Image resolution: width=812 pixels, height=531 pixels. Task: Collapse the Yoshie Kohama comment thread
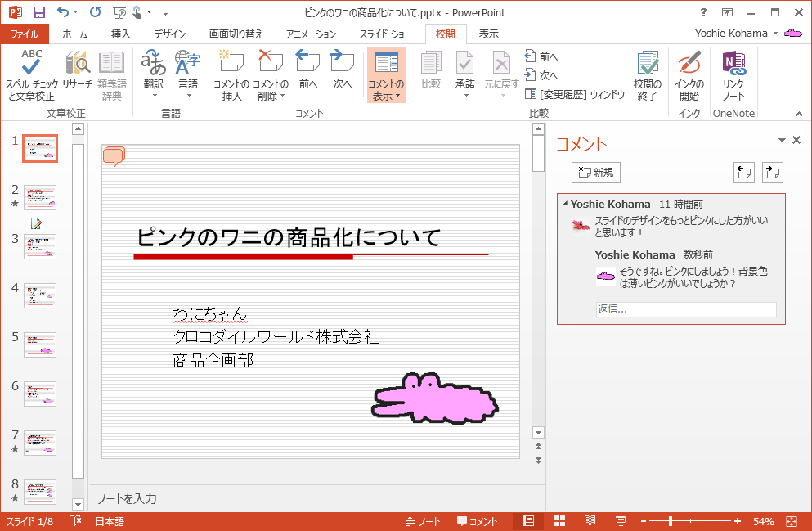[565, 204]
